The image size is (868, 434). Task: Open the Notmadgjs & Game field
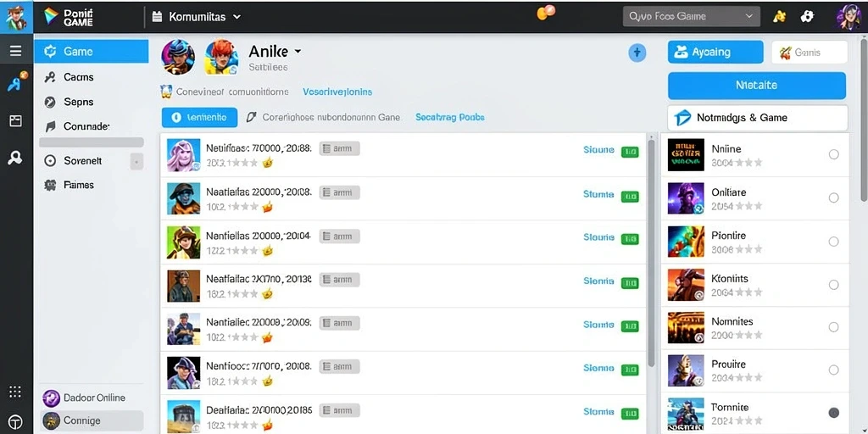tap(758, 117)
